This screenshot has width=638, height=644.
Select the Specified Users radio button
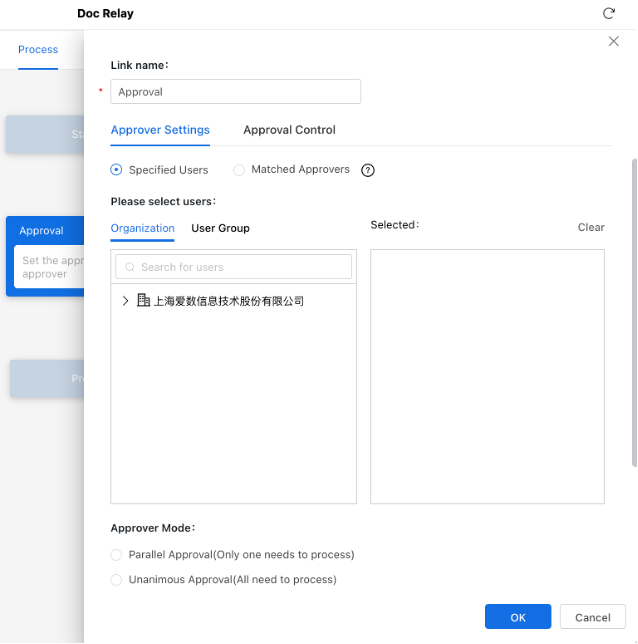tap(117, 170)
